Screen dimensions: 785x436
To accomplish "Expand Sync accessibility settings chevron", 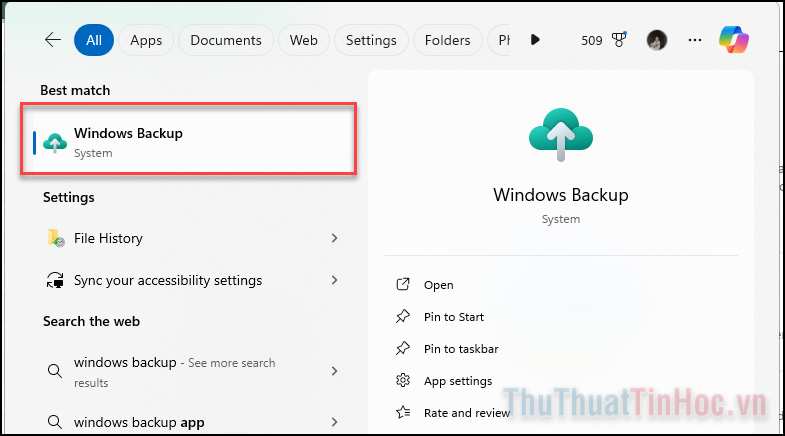I will tap(334, 280).
